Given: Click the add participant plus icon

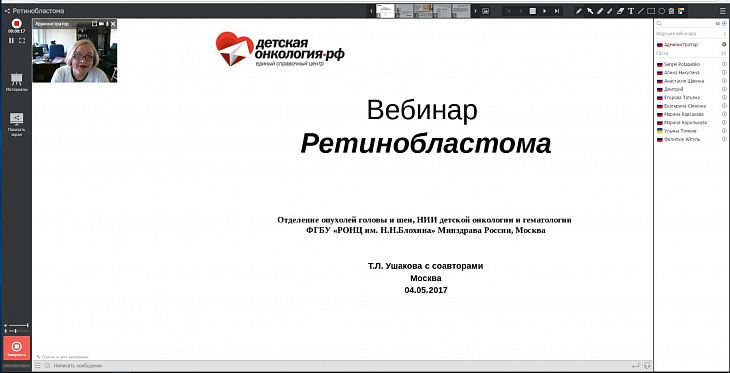Looking at the screenshot, I should [724, 23].
